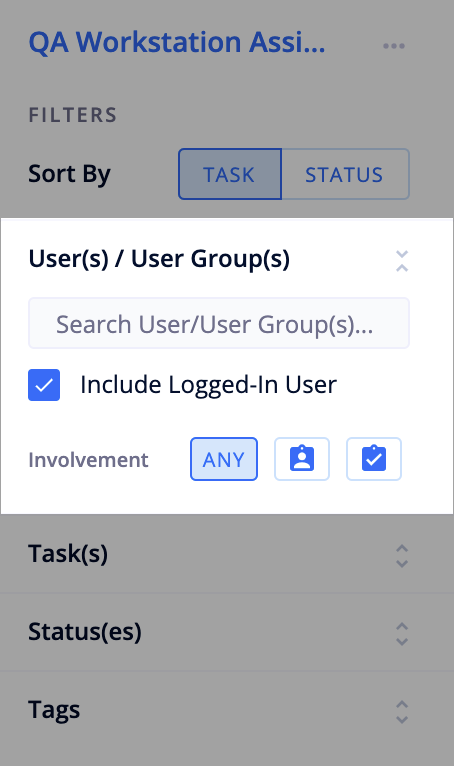The image size is (454, 766).
Task: Set Involvement to ANY
Action: (224, 459)
